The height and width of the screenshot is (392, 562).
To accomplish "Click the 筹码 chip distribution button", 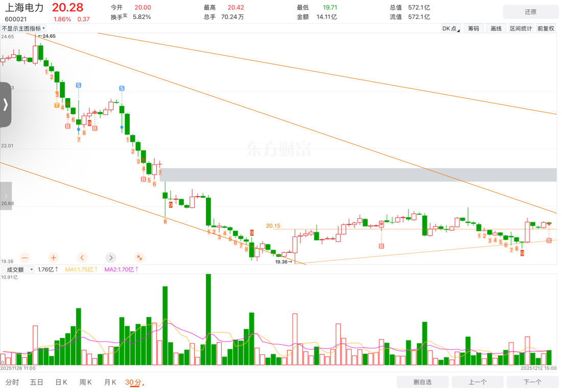I will click(474, 29).
